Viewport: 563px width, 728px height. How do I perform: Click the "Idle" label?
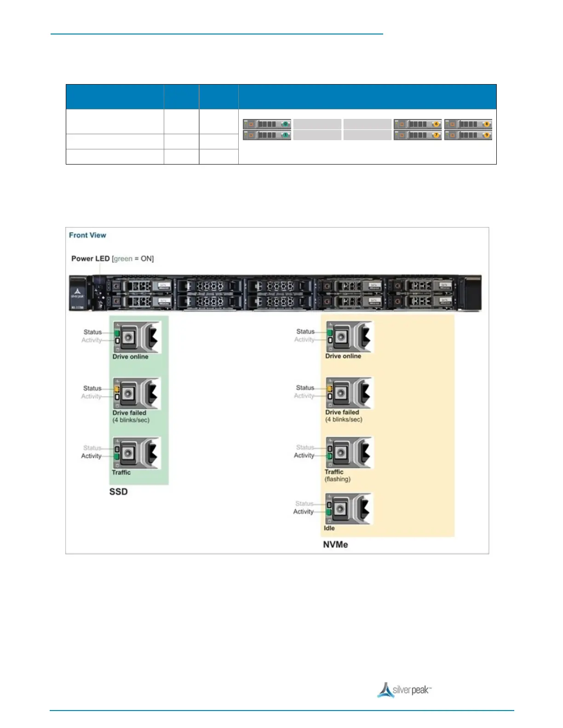tap(329, 528)
